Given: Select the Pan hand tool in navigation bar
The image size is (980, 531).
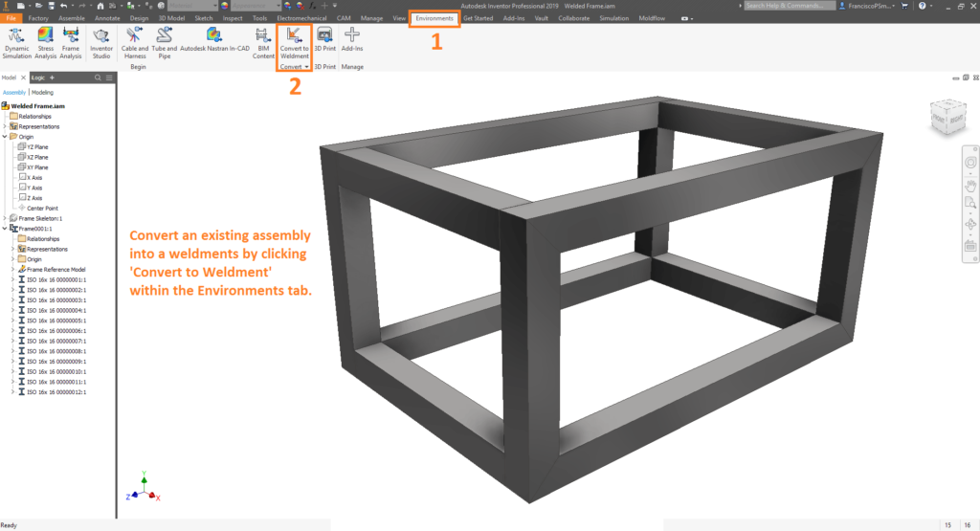Looking at the screenshot, I should 970,186.
